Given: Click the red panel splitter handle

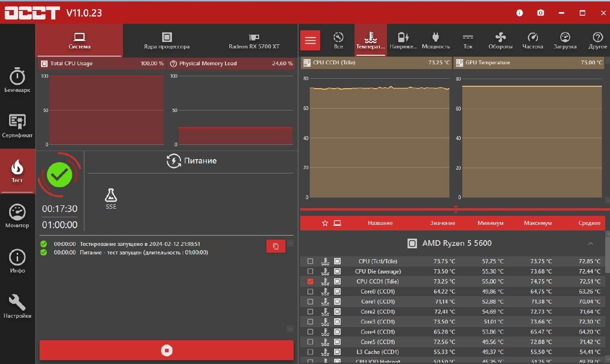Looking at the screenshot, I should point(456,209).
